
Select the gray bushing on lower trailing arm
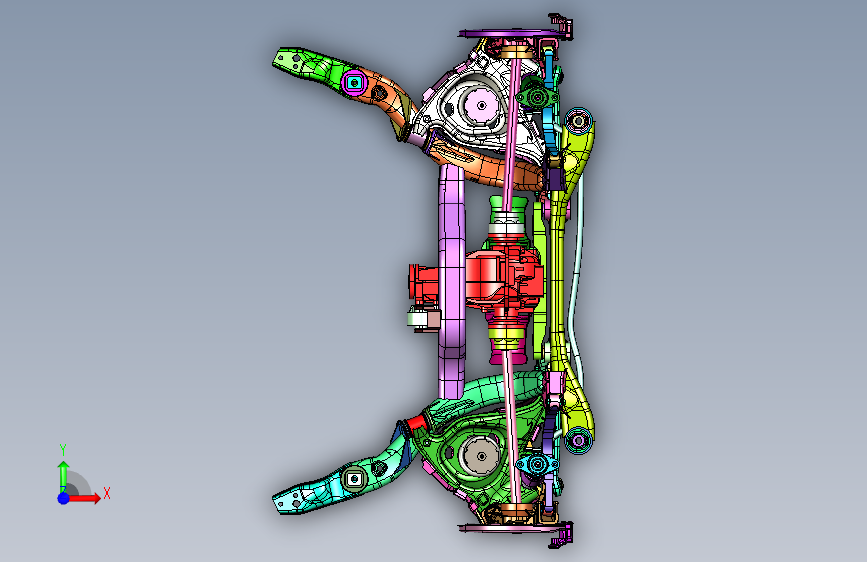[x=354, y=478]
